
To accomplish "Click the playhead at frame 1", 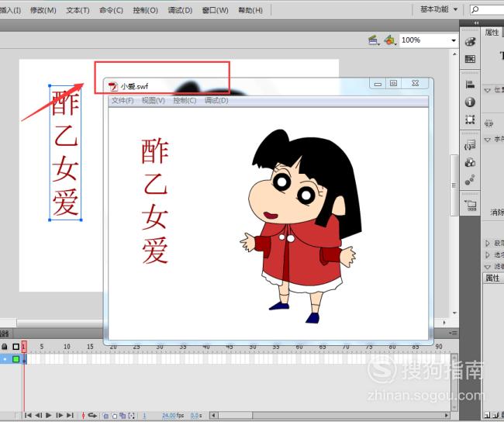I will coord(24,347).
